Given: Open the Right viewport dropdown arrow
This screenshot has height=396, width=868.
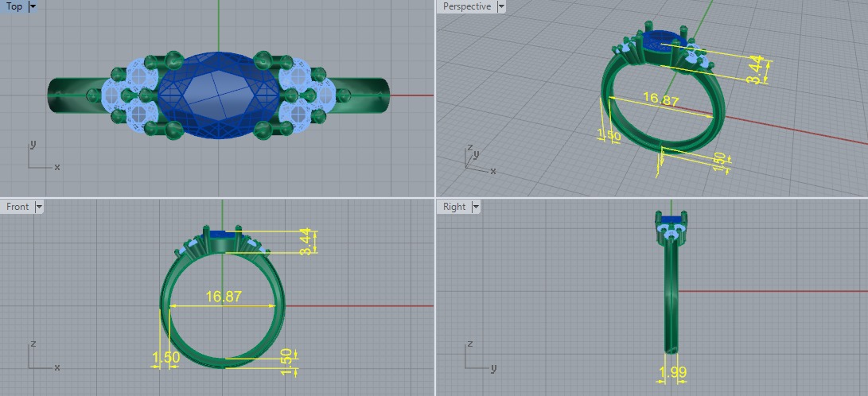Looking at the screenshot, I should 476,207.
